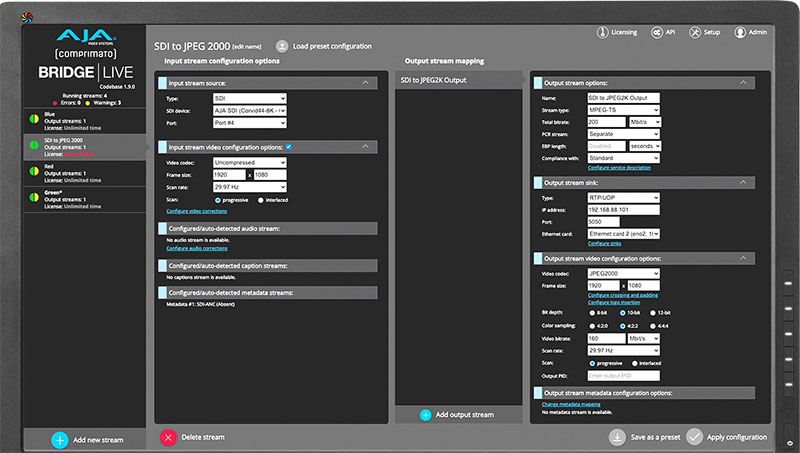Open the PCR stream Separate dropdown
Viewport: 800px width, 453px height.
click(623, 134)
